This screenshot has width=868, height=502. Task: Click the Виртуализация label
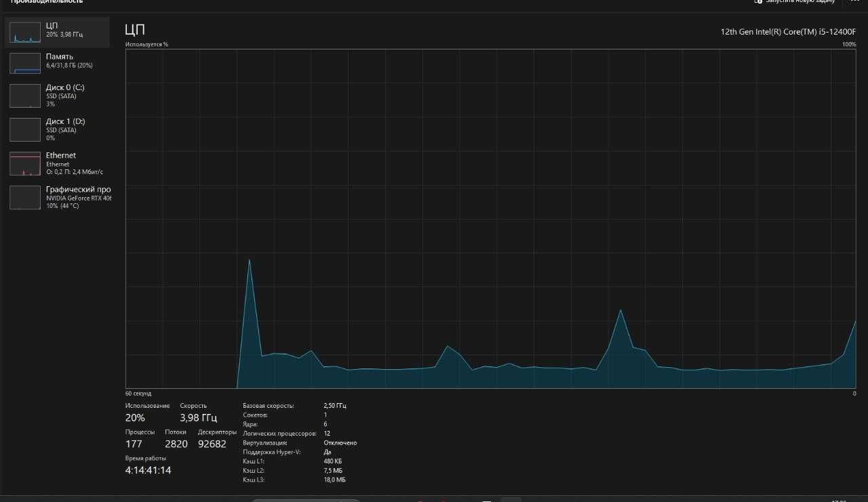pyautogui.click(x=267, y=443)
